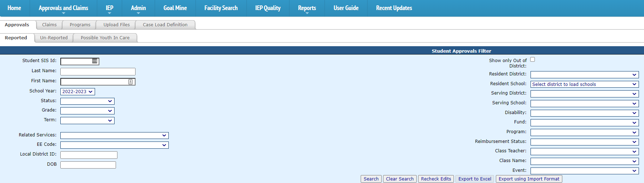Expand the Disability dropdown list
The height and width of the screenshot is (183, 644).
584,113
